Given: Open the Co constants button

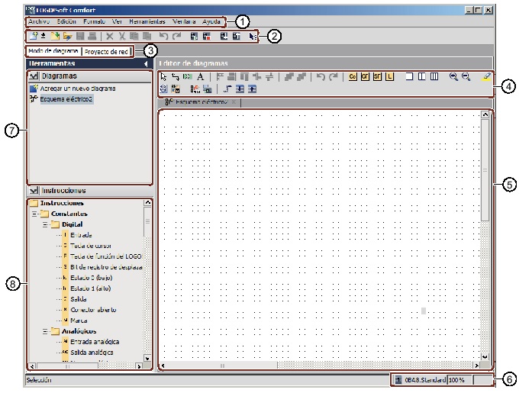Looking at the screenshot, I should click(353, 76).
